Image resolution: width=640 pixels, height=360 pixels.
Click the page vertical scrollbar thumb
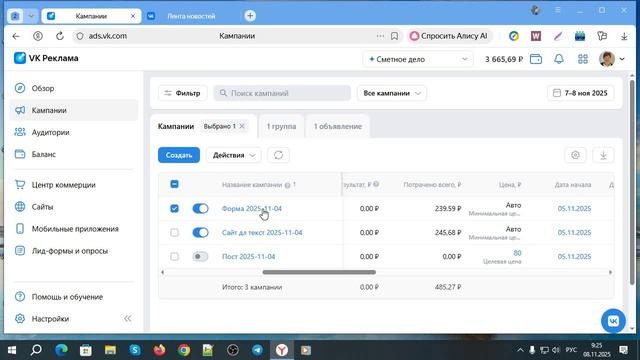point(632,182)
